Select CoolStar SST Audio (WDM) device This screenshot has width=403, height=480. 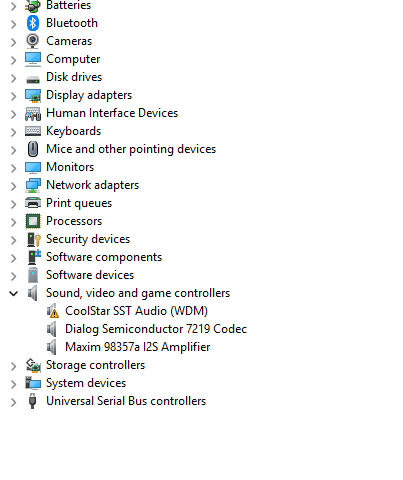[x=136, y=311]
